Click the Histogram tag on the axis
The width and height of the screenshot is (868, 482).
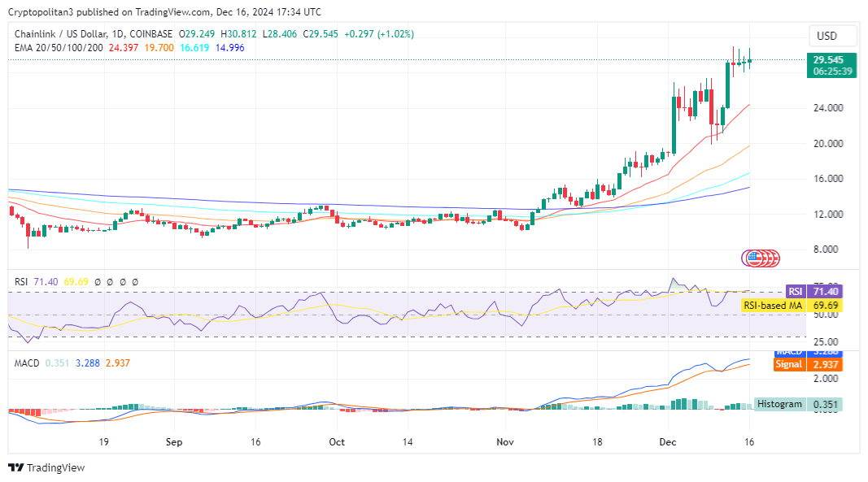tap(779, 404)
